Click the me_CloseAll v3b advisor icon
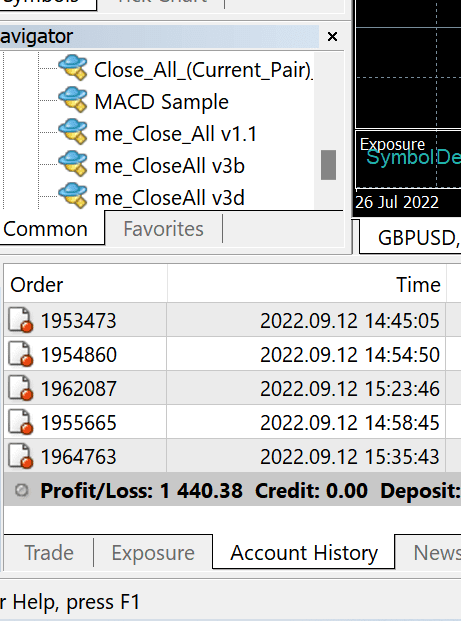Image resolution: width=461 pixels, height=621 pixels. point(73,164)
